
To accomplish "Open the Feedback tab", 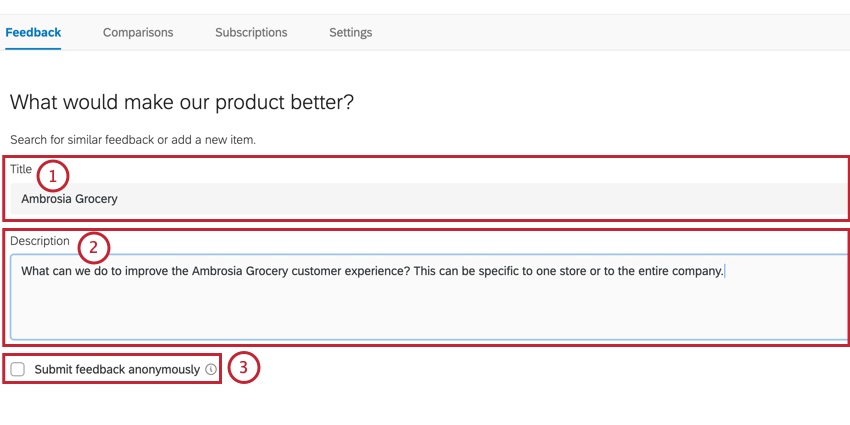I will (x=33, y=32).
